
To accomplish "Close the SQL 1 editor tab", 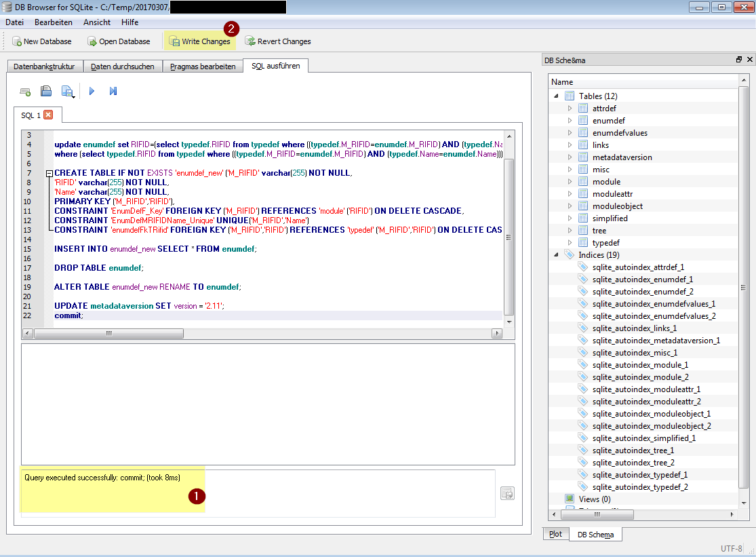I will pos(48,115).
